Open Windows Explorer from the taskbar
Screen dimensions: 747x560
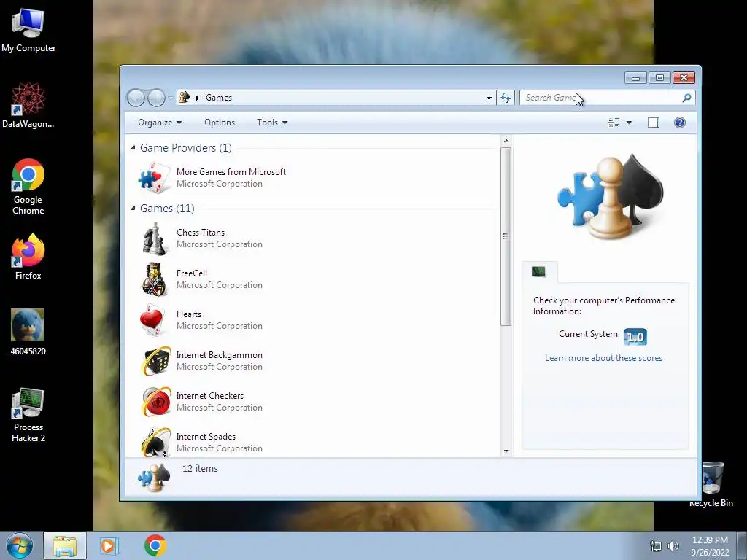65,546
